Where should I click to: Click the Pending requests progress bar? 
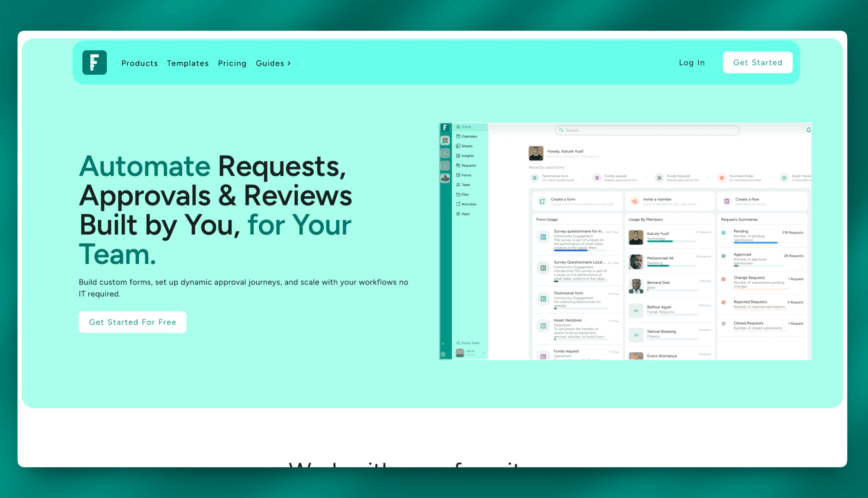coord(755,243)
